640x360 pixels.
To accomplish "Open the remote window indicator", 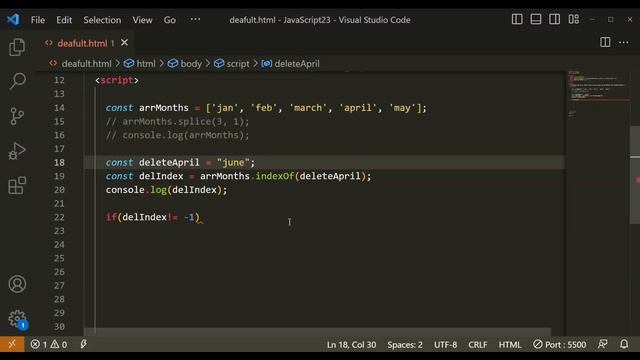I will [x=12, y=344].
